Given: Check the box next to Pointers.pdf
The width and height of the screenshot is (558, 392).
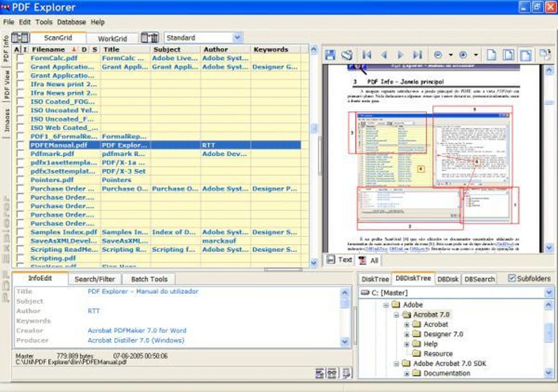Looking at the screenshot, I should tap(20, 180).
